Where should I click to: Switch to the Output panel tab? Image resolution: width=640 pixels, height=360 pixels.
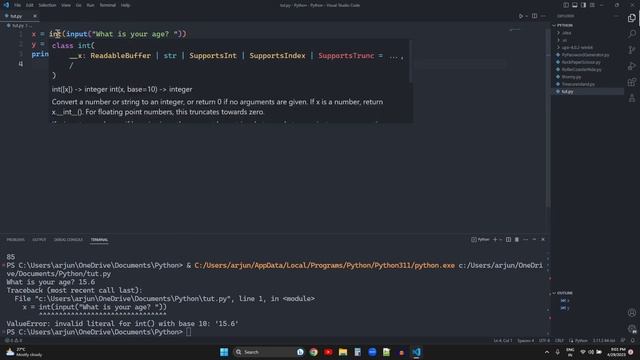[x=39, y=240]
